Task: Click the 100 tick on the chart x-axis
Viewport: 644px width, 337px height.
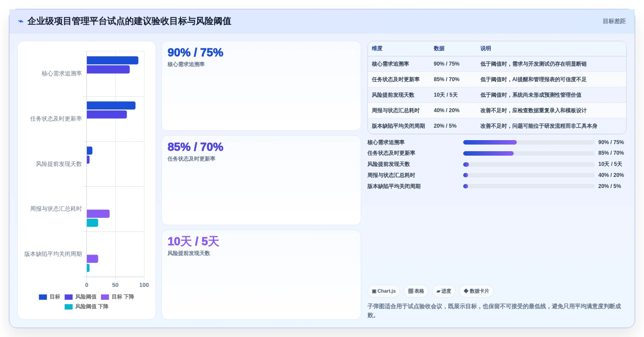Action: click(144, 285)
